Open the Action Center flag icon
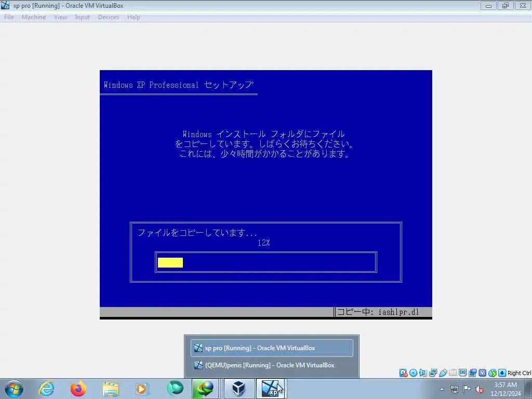 click(x=467, y=389)
